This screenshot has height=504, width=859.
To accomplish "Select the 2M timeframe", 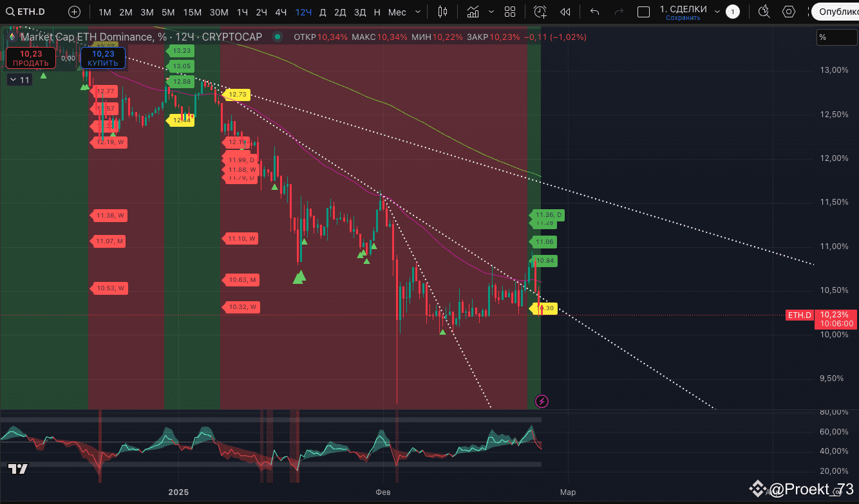I will click(126, 12).
